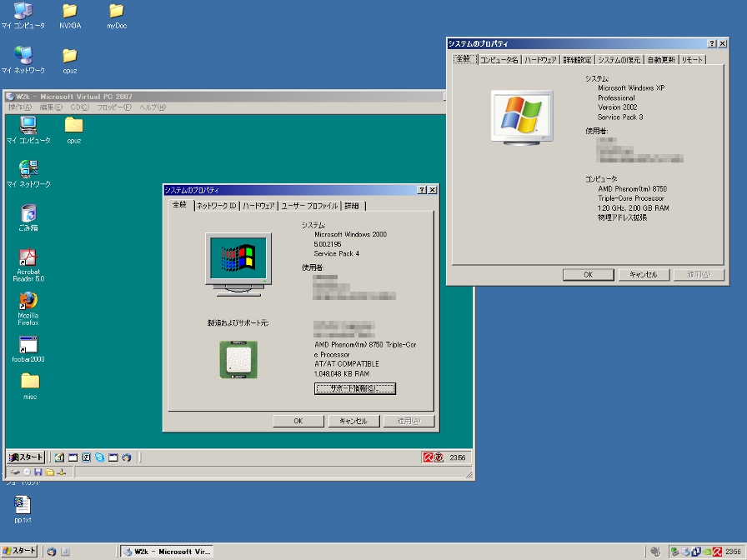This screenshot has height=560, width=747.
Task: Click キャンセル in the Windows XP System Properties
Action: click(x=644, y=275)
